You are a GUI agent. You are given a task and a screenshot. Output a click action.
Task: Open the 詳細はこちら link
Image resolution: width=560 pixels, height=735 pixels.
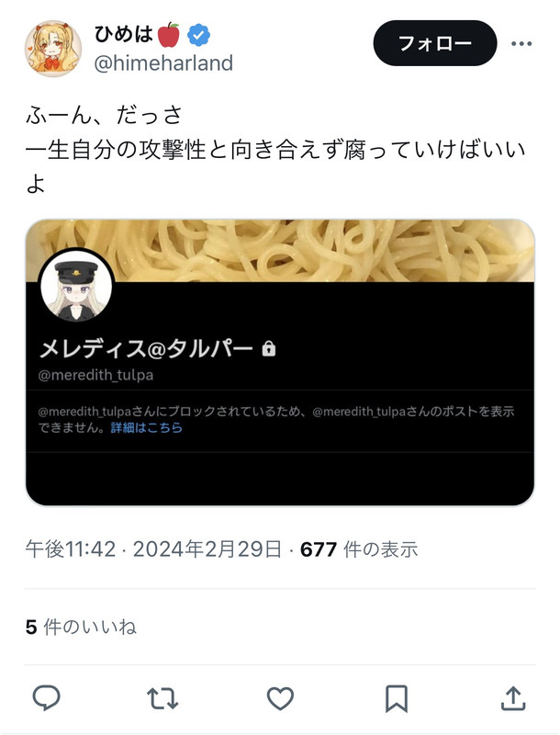point(147,427)
